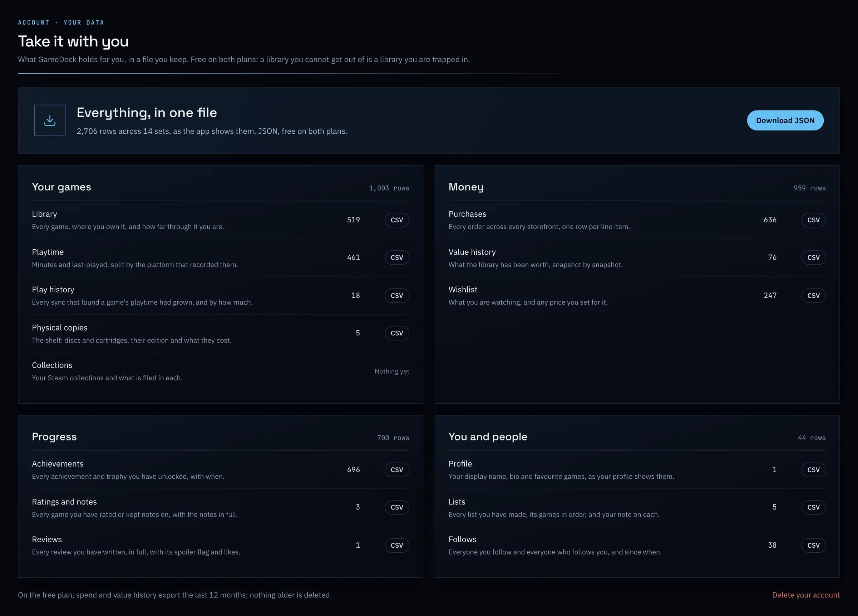
Task: Click the 'Your games' section heading
Action: 61,187
